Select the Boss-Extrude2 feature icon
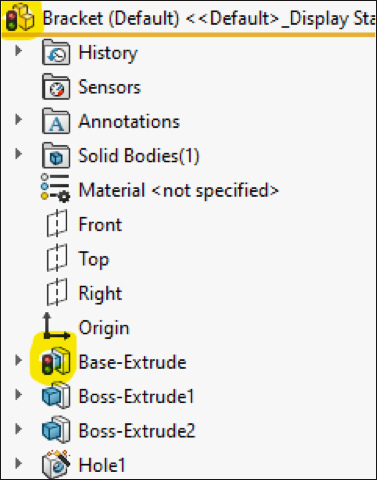 56,430
